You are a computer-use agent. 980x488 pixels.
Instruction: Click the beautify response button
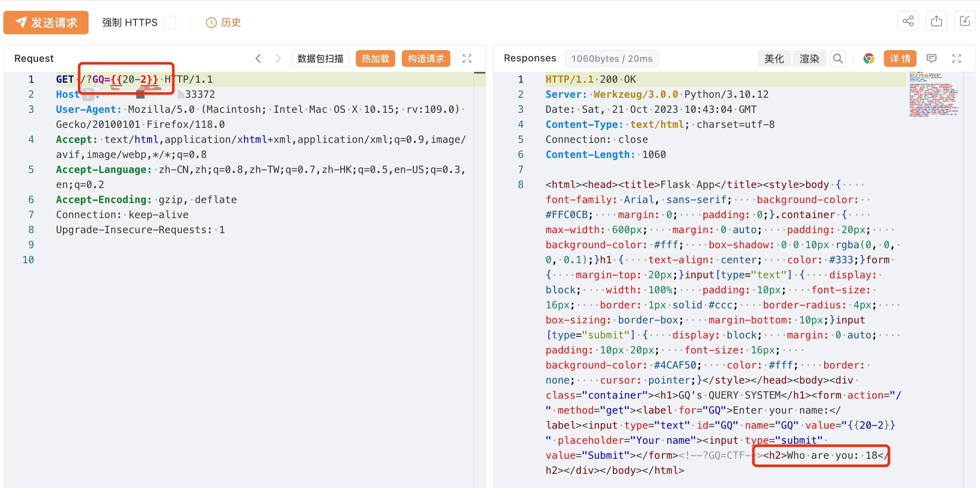[x=774, y=59]
